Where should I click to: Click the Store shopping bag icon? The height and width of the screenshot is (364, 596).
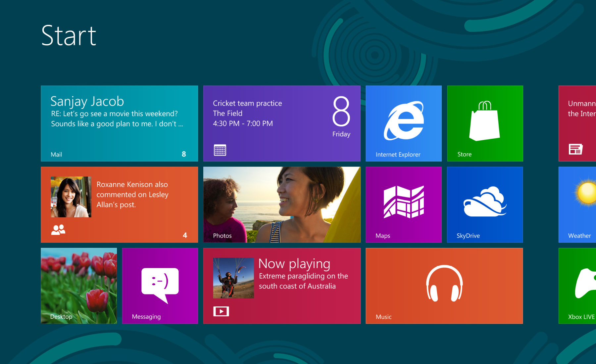pyautogui.click(x=485, y=121)
